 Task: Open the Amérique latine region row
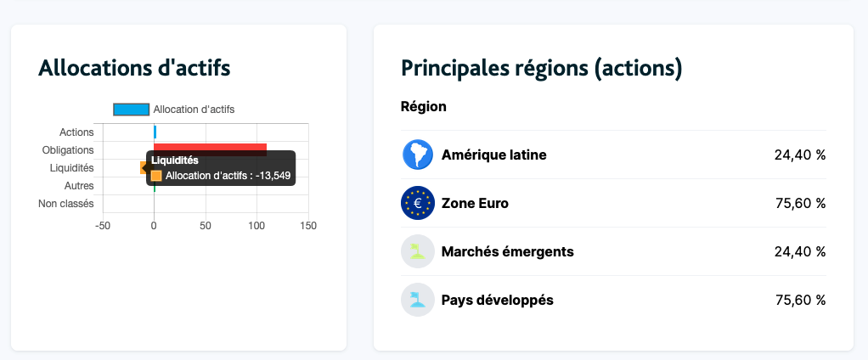493,155
